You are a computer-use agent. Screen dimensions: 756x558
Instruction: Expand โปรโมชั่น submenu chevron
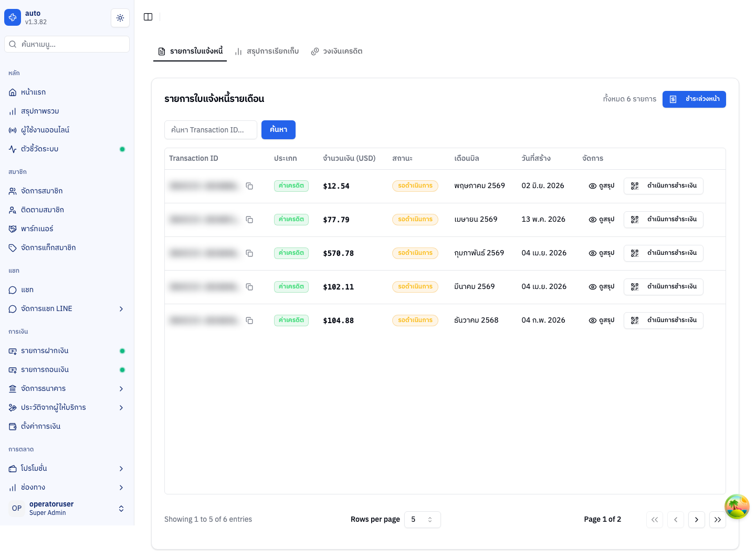tap(121, 469)
